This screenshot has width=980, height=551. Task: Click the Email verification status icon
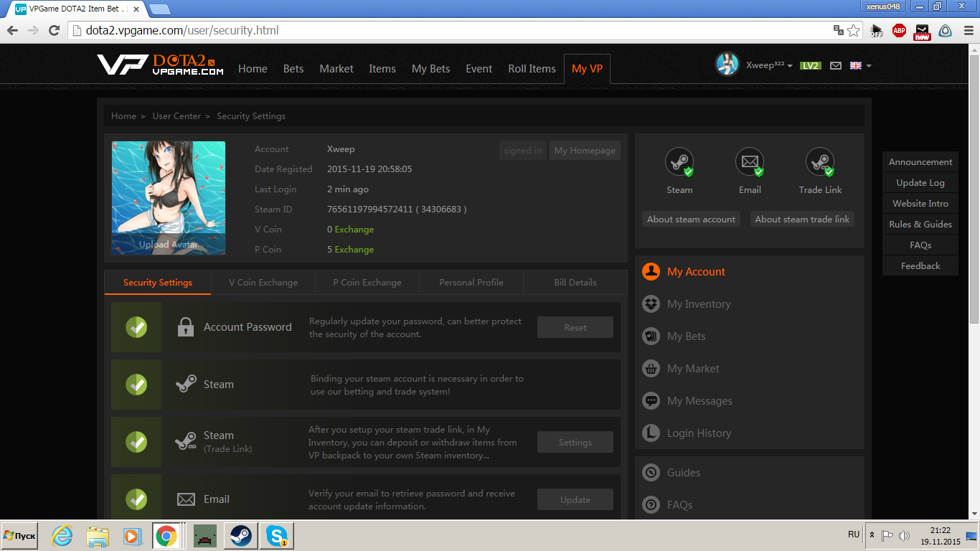coord(750,162)
